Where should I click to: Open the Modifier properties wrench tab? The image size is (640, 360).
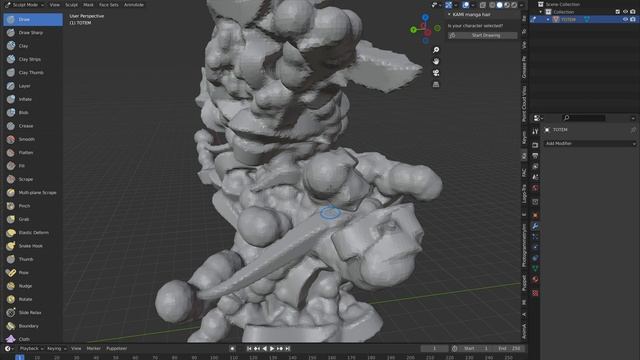click(x=535, y=226)
